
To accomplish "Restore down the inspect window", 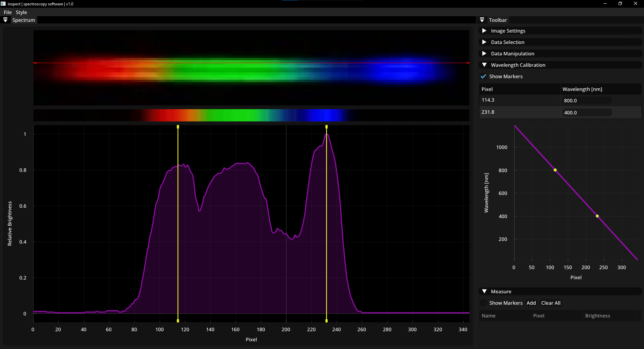I will point(620,4).
